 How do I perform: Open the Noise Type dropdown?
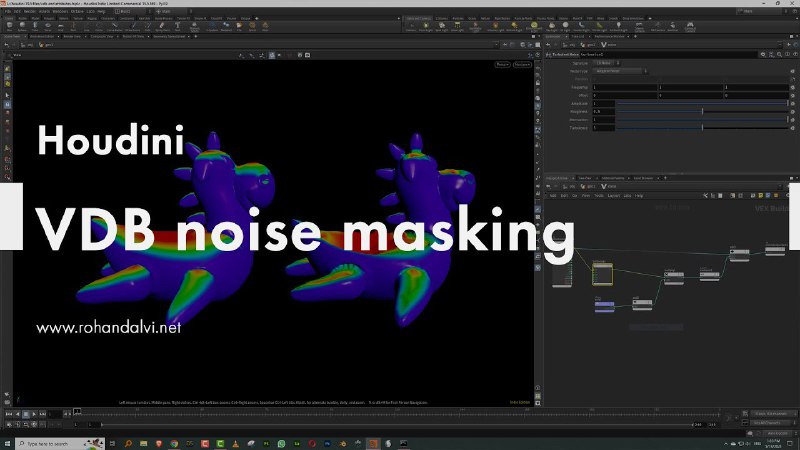click(620, 71)
